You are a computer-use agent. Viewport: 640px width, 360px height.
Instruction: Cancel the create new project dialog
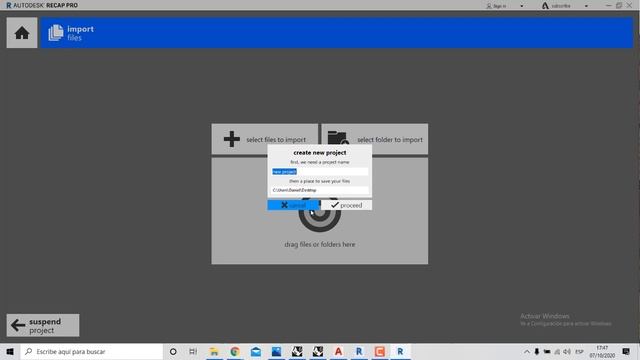pos(293,205)
